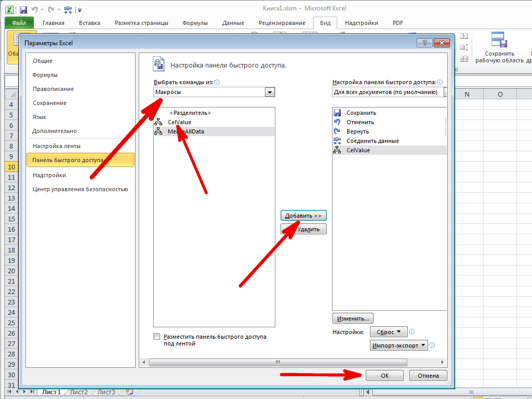Select row 10 header in the worksheet
Screen dimensions: 532x399
coord(11,167)
